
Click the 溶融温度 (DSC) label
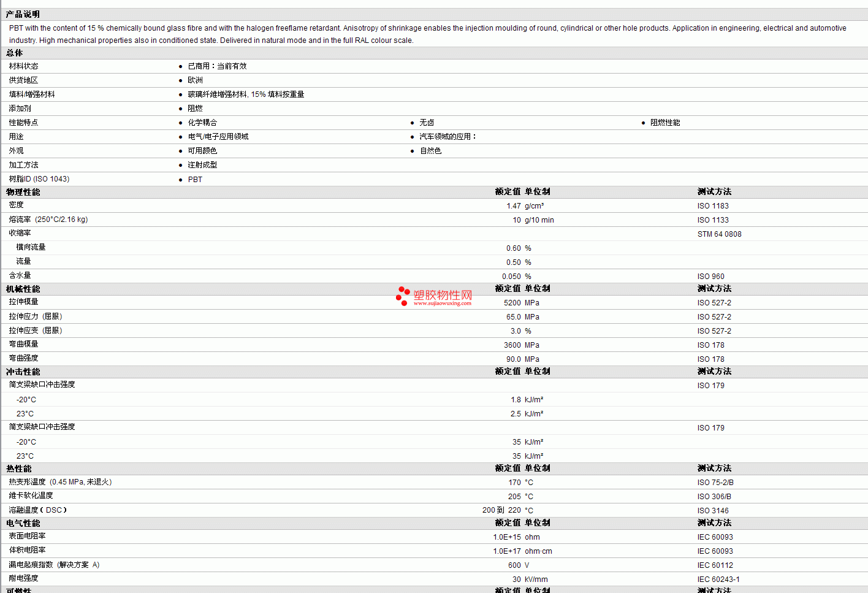coord(37,510)
